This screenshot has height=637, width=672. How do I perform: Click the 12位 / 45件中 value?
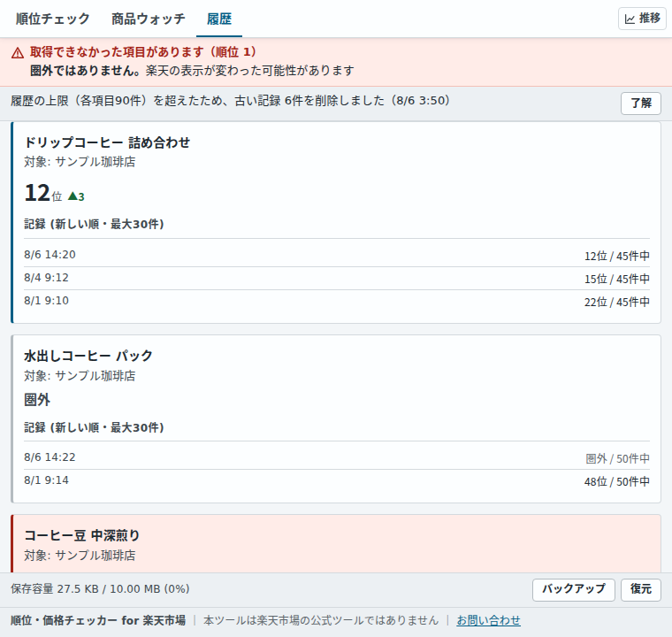coord(616,256)
